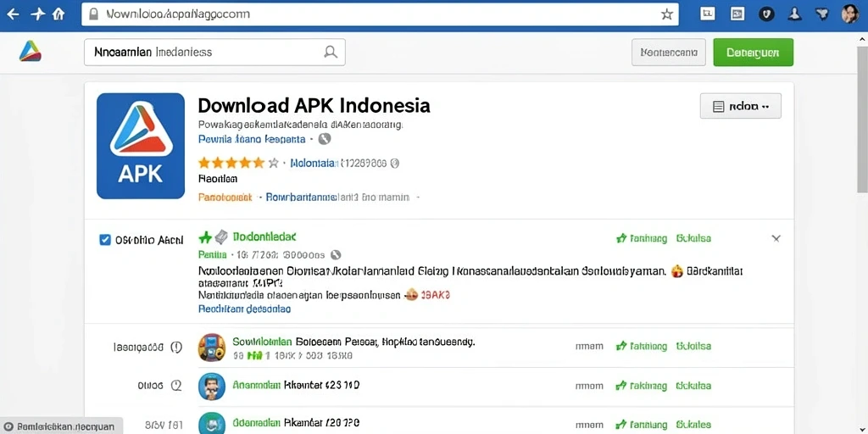Open the user profile avatar in the browser toolbar
Screen dimensions: 868x434
[x=849, y=14]
